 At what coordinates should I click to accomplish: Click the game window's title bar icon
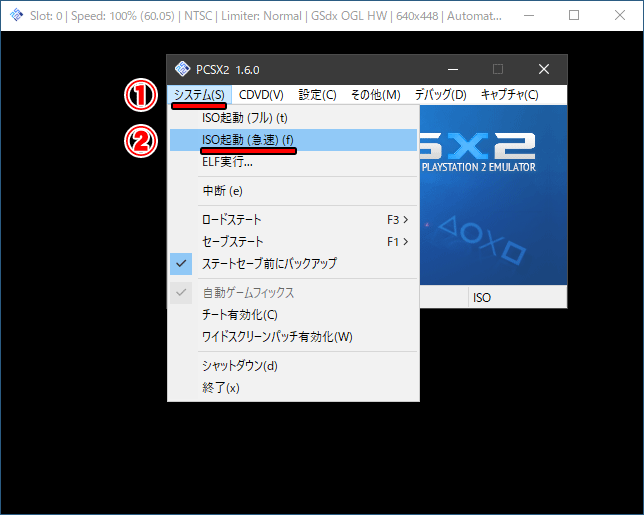pyautogui.click(x=16, y=15)
